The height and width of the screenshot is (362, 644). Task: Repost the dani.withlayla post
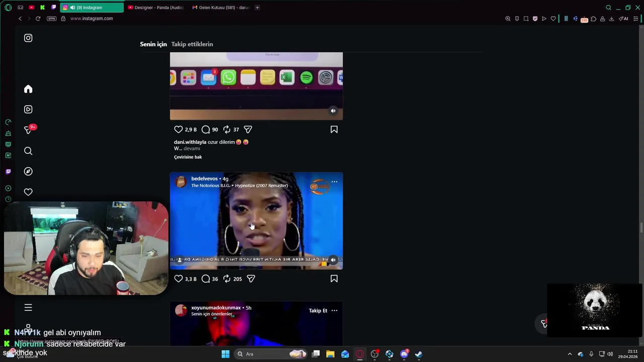pyautogui.click(x=226, y=129)
